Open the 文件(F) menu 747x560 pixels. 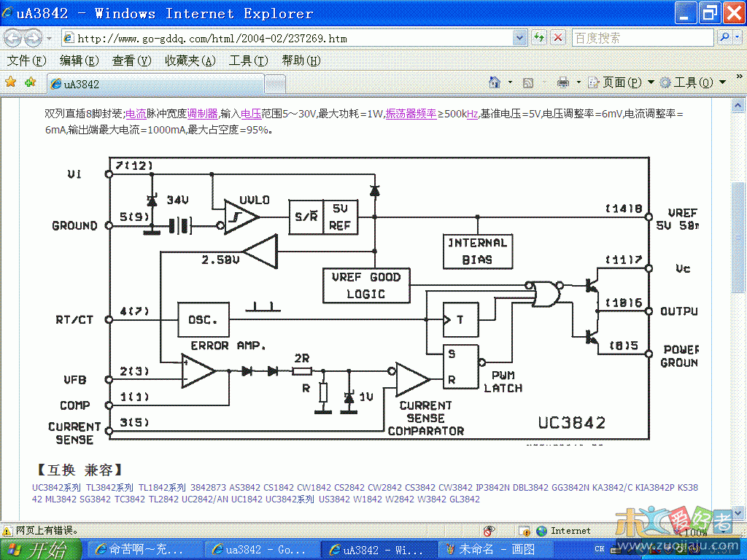pyautogui.click(x=26, y=61)
